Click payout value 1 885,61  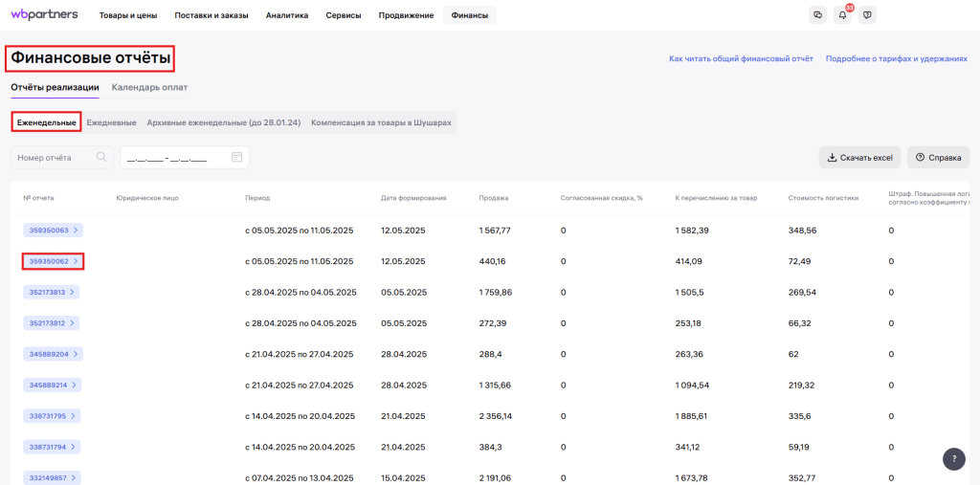tap(692, 416)
